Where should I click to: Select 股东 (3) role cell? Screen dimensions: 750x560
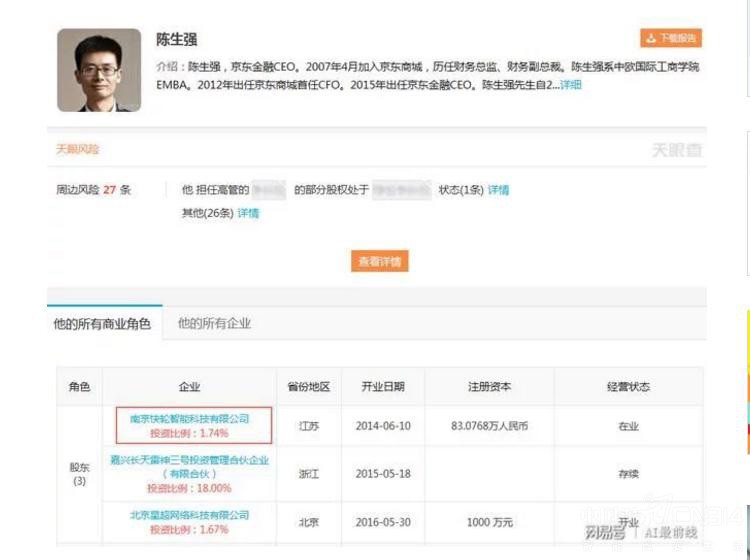pos(79,474)
